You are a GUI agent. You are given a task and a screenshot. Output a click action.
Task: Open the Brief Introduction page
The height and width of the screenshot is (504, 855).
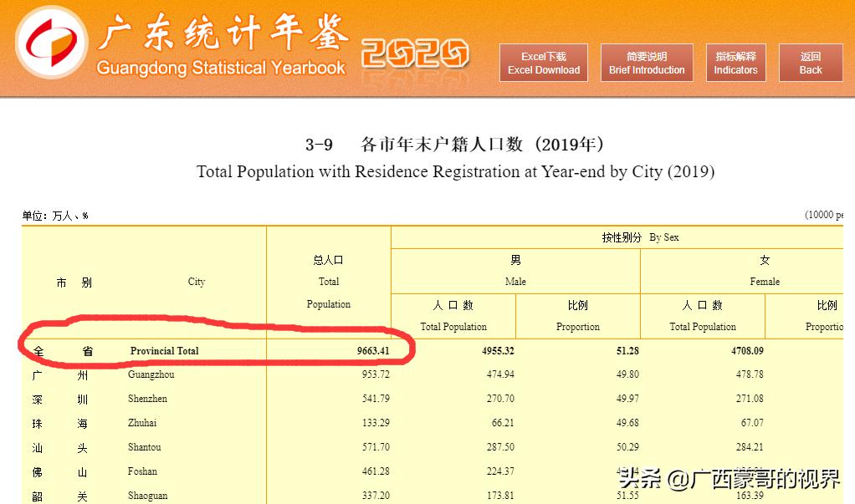[647, 62]
